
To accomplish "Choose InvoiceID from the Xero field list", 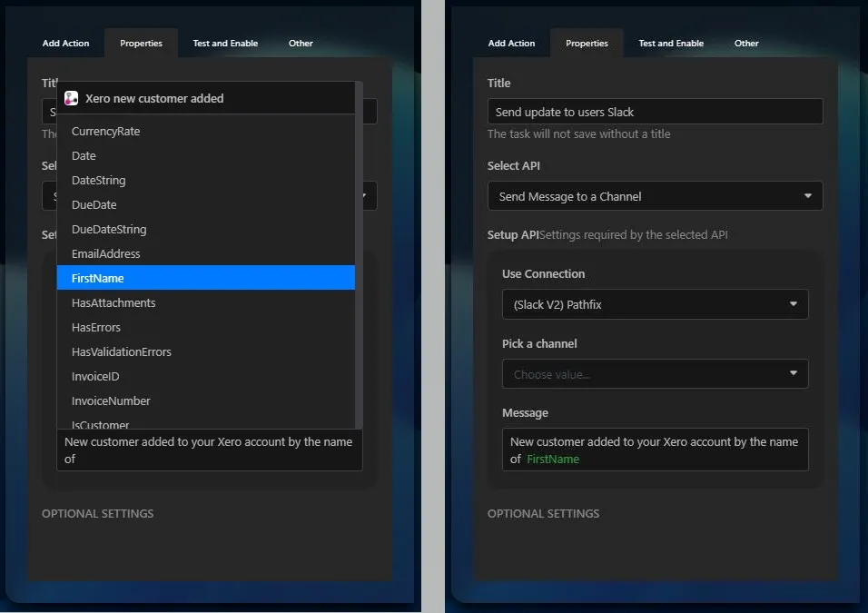I will [206, 377].
